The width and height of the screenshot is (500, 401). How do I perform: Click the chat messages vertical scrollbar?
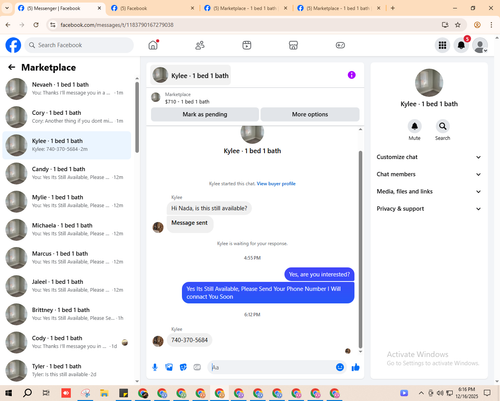(x=360, y=249)
